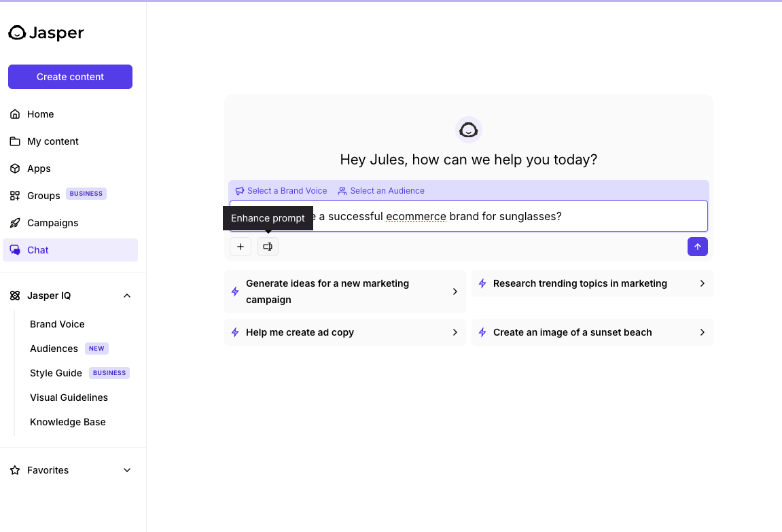Click the Brand Voice megaphone icon
The height and width of the screenshot is (532, 782).
point(240,191)
